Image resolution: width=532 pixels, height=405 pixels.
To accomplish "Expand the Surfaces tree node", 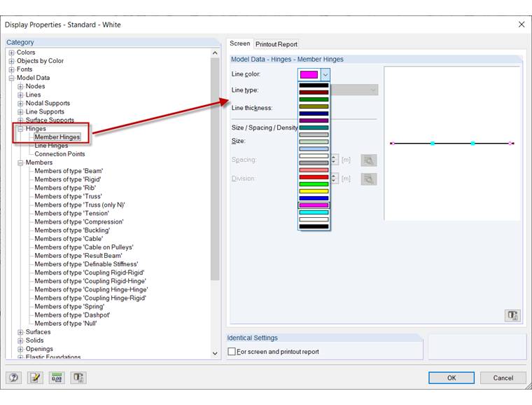I will (x=20, y=332).
